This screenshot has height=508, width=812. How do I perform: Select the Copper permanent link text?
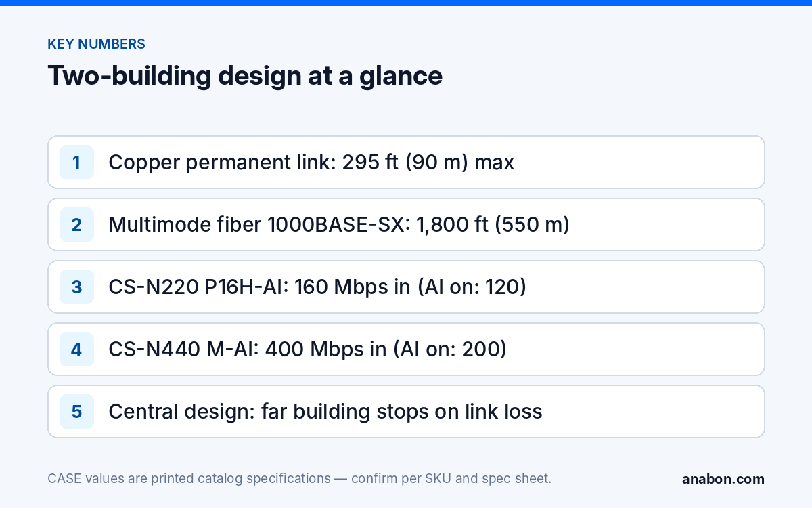click(x=222, y=163)
